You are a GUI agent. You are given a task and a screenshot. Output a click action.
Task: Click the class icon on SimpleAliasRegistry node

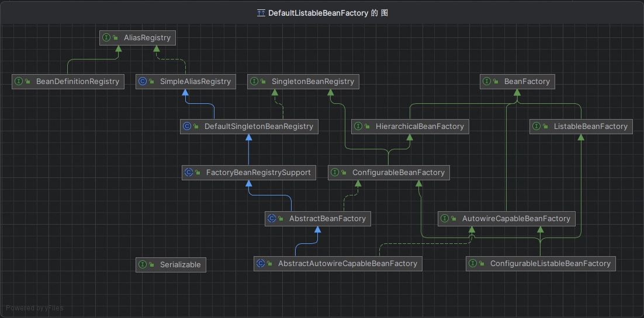[142, 82]
